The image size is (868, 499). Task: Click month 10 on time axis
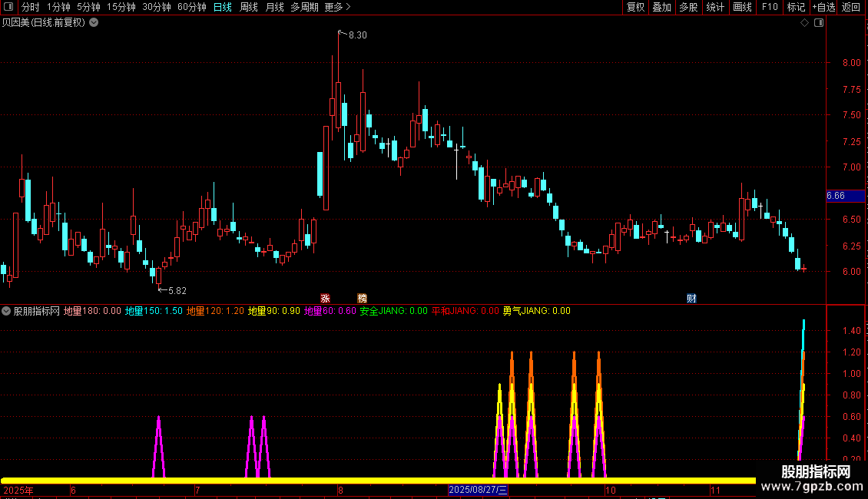pyautogui.click(x=610, y=490)
